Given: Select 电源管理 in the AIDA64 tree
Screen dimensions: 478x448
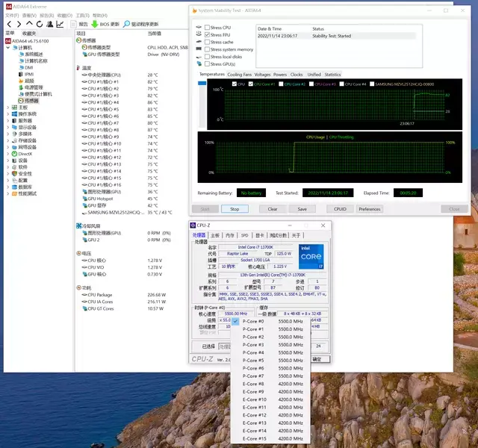Looking at the screenshot, I should (x=34, y=87).
